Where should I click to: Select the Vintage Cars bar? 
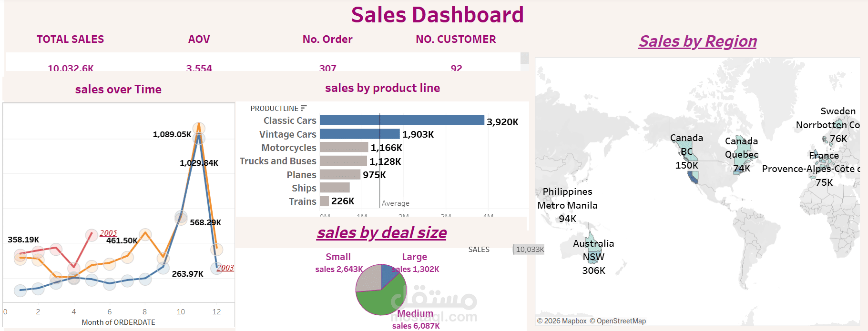[359, 134]
